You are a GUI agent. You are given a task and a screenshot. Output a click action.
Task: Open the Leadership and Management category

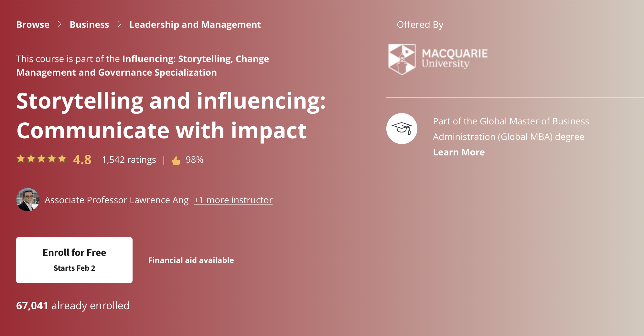195,24
